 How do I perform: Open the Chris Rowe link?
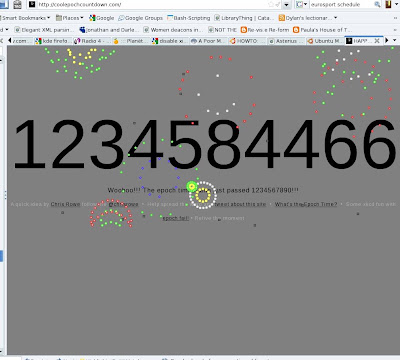(x=65, y=204)
